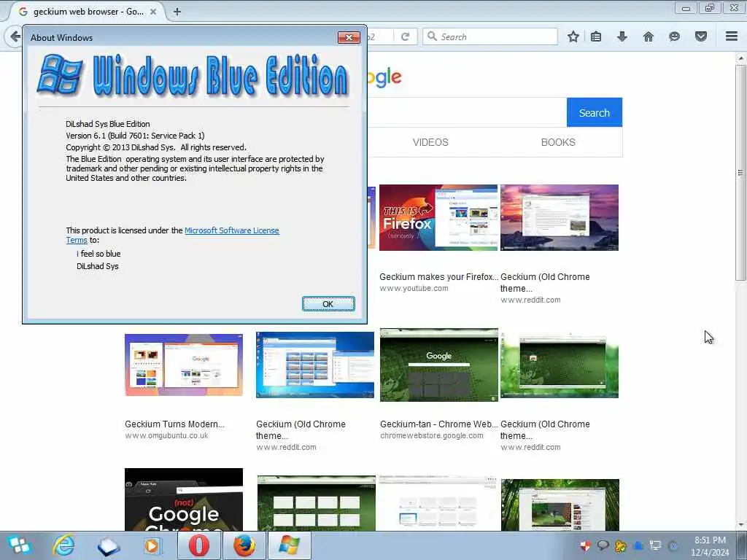
Task: Click the red shield tray icon
Action: coord(586,545)
